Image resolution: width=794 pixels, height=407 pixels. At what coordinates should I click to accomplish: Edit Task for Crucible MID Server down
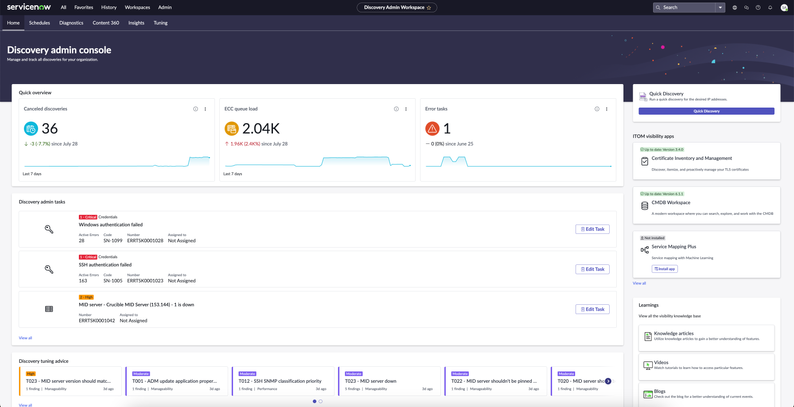592,309
